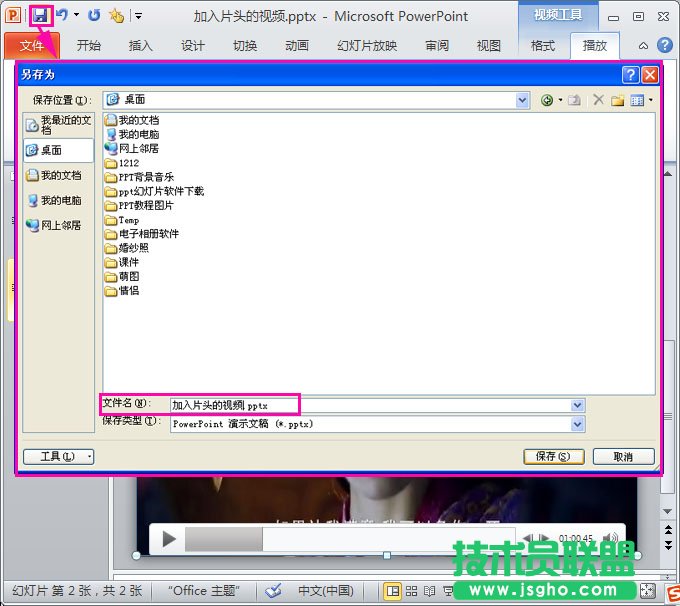The image size is (680, 606).
Task: Open the Customize Quick Access Toolbar arrow
Action: (x=138, y=16)
